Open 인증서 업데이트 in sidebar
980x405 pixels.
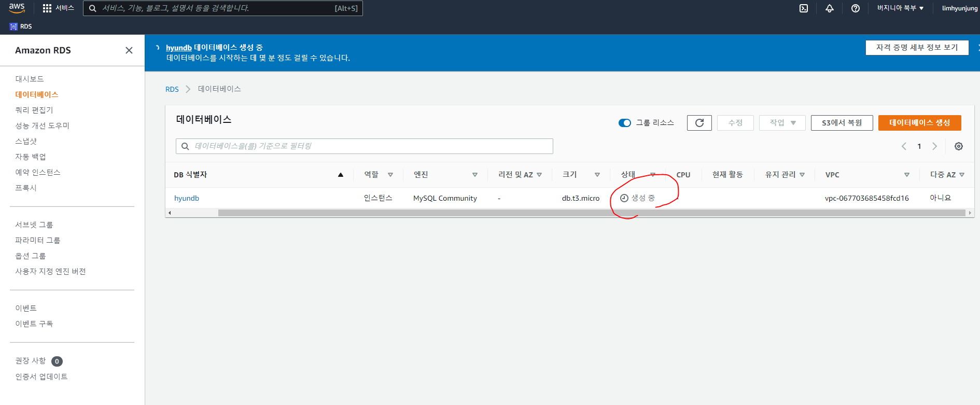[41, 376]
